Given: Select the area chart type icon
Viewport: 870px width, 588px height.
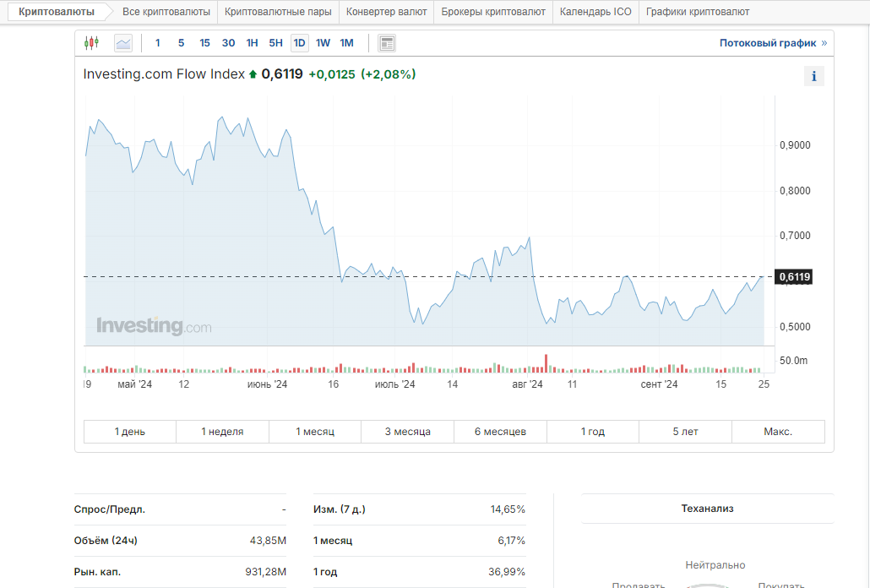Looking at the screenshot, I should point(123,43).
